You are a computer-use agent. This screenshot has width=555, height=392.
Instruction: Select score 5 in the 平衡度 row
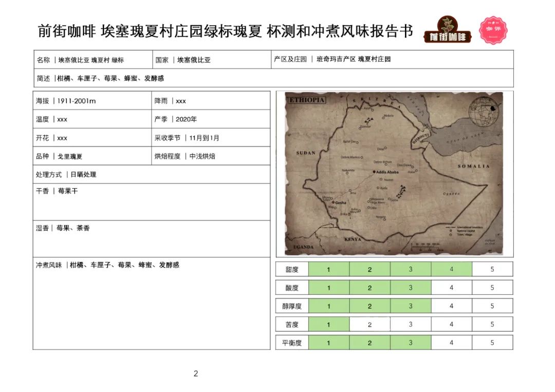[x=492, y=343]
